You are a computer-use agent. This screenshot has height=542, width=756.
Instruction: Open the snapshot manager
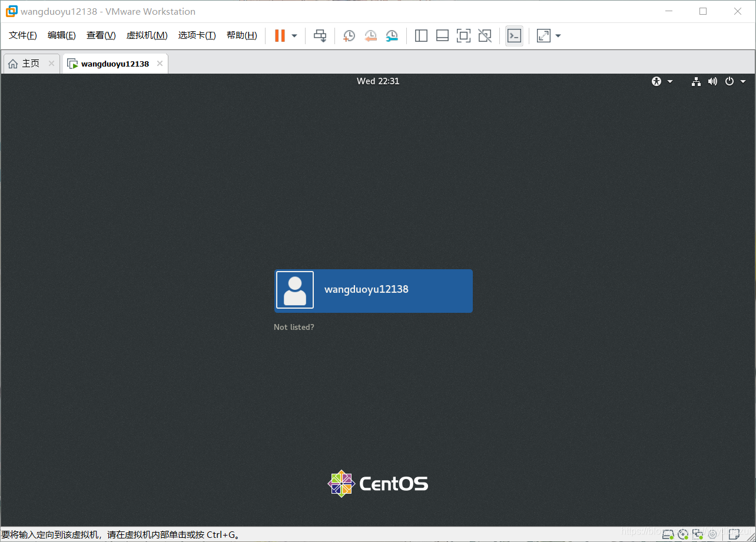tap(392, 36)
